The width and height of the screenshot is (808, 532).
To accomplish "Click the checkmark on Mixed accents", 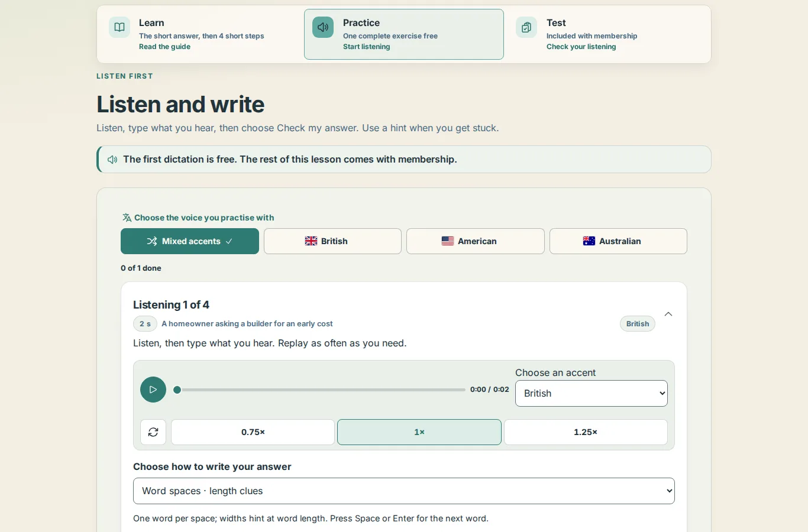I will point(229,241).
